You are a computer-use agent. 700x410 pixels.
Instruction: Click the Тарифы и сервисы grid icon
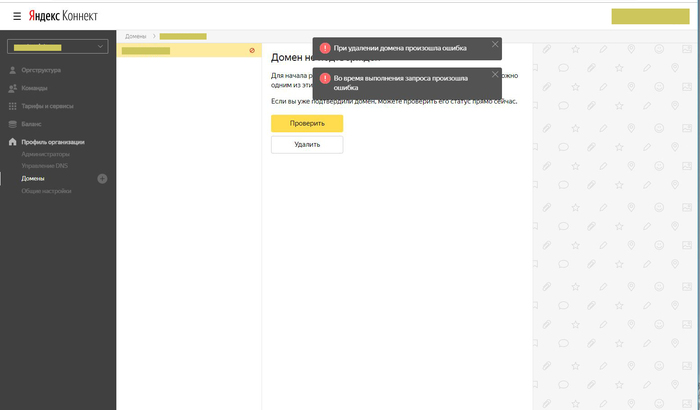click(12, 106)
